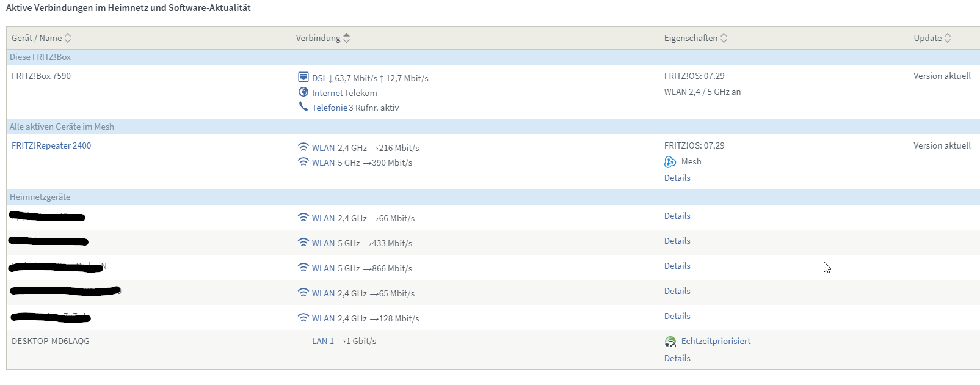Open WLAN link in the 128 Mbit/s row

[323, 318]
